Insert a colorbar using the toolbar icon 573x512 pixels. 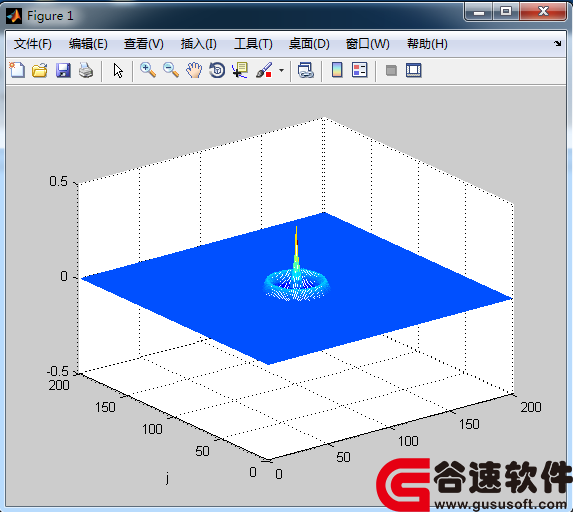(x=337, y=70)
